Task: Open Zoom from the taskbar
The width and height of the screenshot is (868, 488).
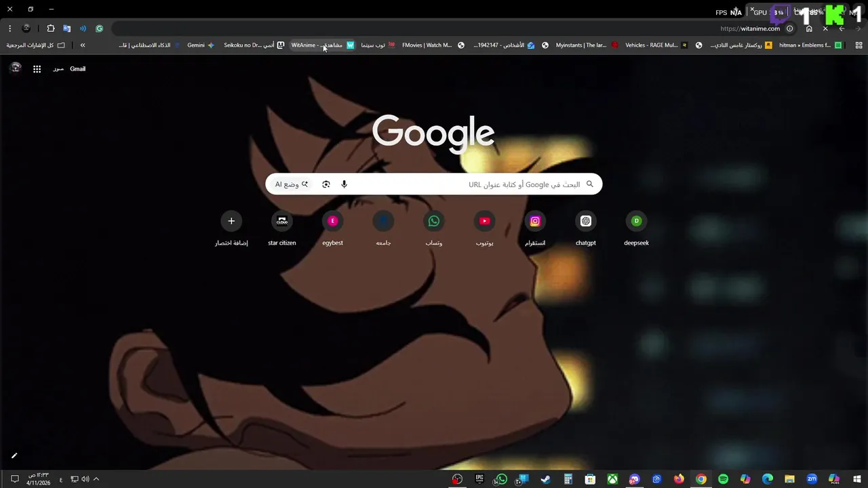Action: click(812, 479)
